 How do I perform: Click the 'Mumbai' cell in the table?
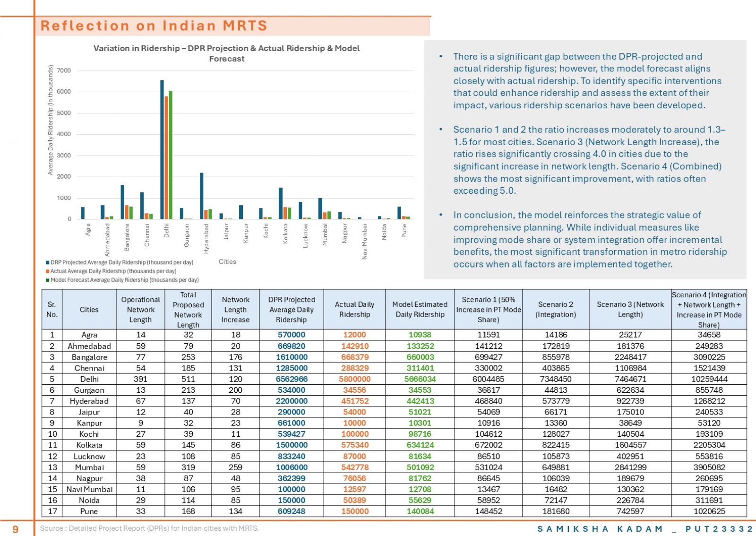pyautogui.click(x=89, y=467)
